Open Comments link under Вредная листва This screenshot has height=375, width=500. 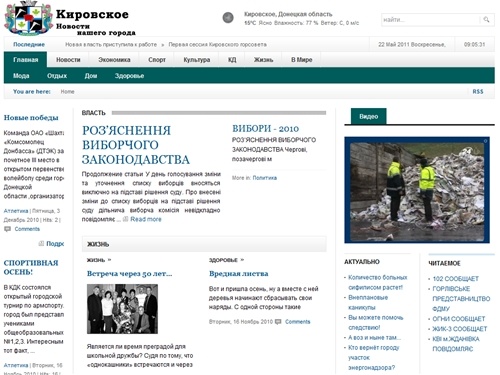pyautogui.click(x=298, y=322)
